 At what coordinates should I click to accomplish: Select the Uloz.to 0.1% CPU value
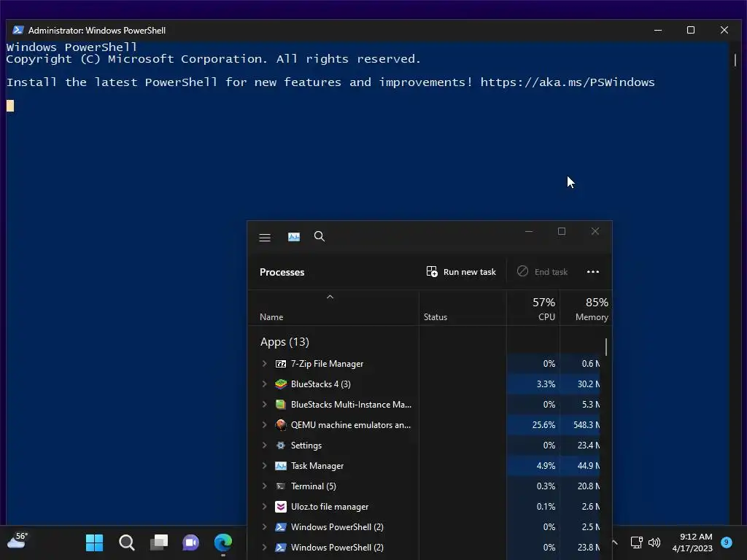(x=546, y=507)
